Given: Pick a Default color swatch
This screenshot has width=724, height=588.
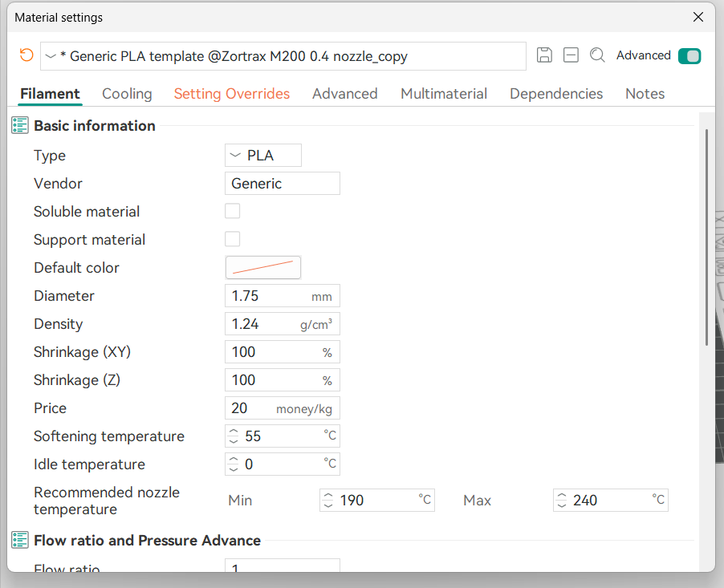Looking at the screenshot, I should click(x=262, y=268).
